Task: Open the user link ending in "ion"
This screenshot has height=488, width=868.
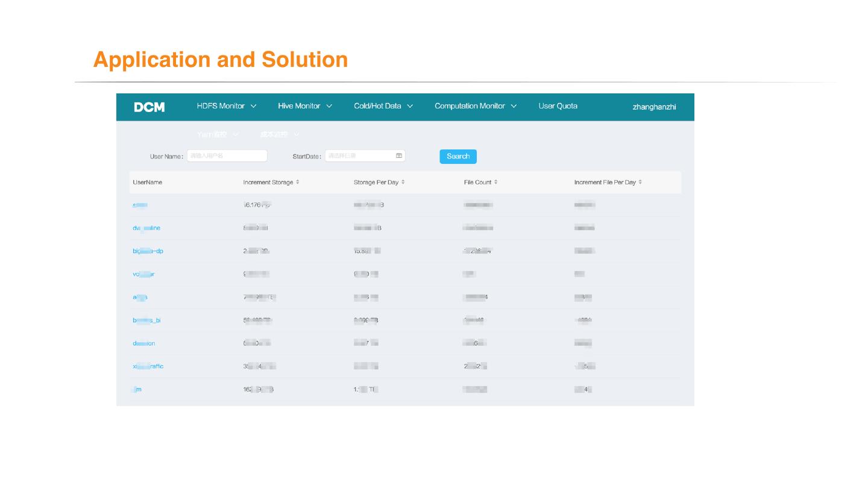Action: 144,343
